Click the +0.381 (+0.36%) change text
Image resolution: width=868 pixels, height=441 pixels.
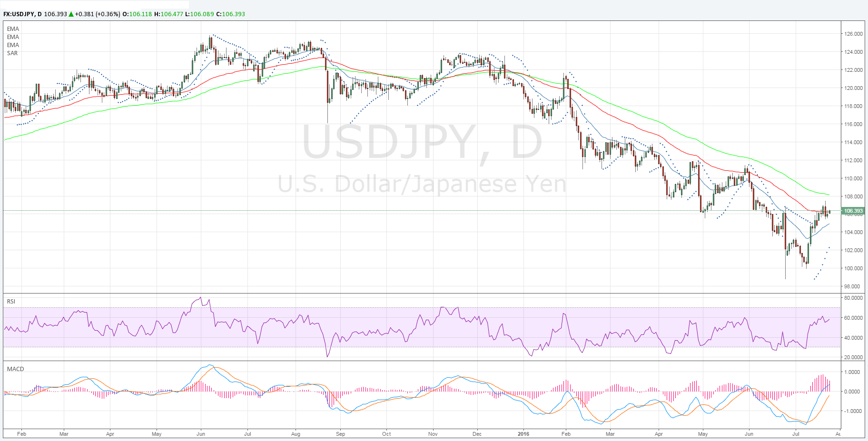point(98,14)
